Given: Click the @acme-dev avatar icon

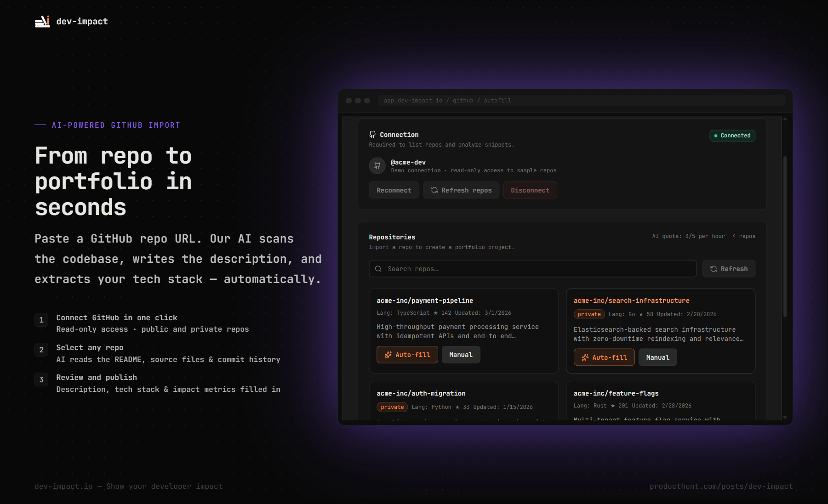Looking at the screenshot, I should coord(377,166).
